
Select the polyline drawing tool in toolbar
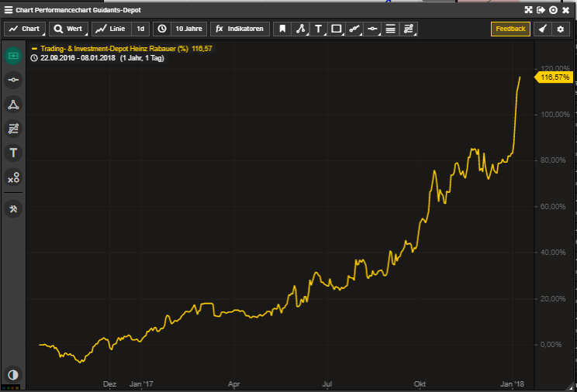(300, 29)
